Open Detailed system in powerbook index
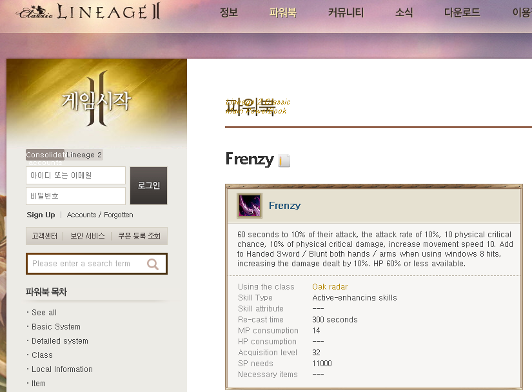The width and height of the screenshot is (532, 392). (60, 341)
